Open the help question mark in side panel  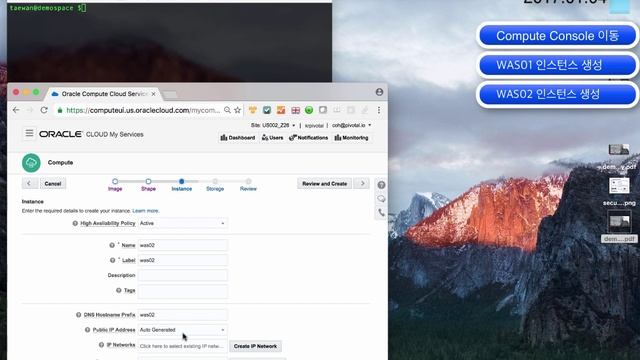coord(381,185)
